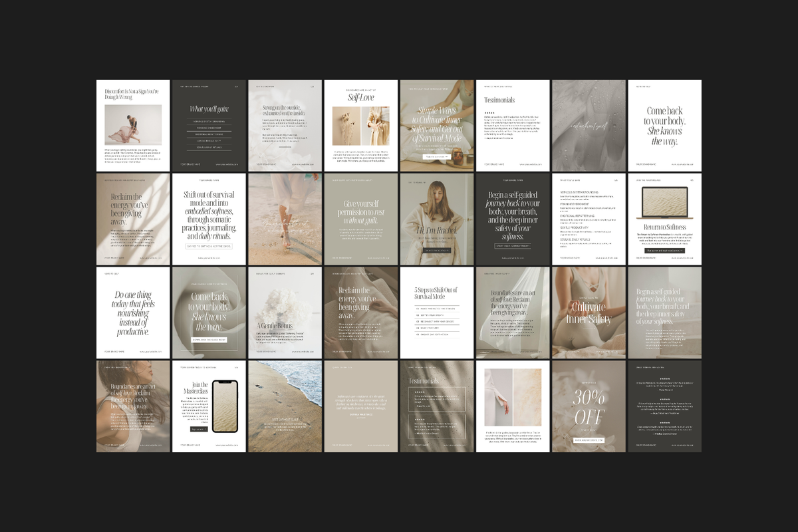Select the white 'Testimonials' card

[513, 126]
